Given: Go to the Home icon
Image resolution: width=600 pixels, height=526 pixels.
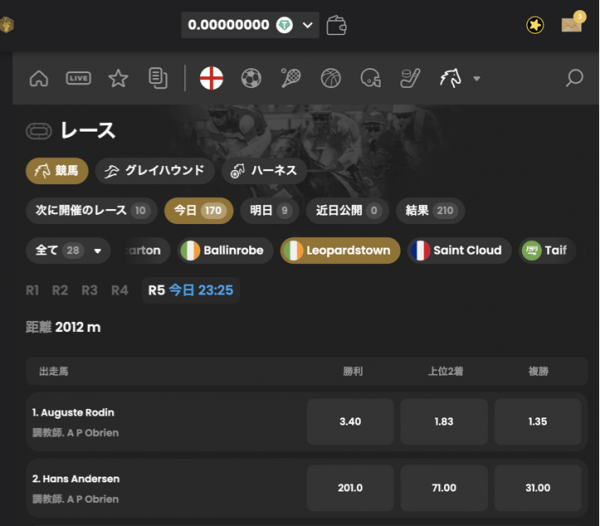Looking at the screenshot, I should (x=39, y=78).
